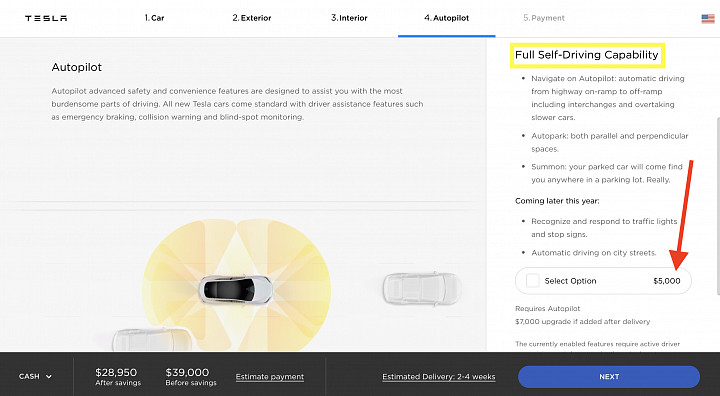Click the 'Requires Autopilot' note

coord(547,309)
